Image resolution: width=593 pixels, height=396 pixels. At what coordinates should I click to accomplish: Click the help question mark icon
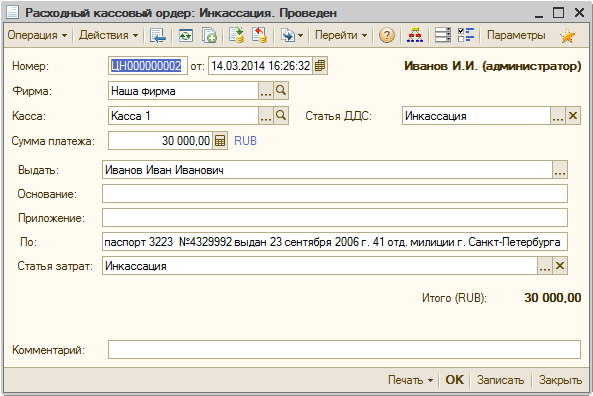coord(387,35)
